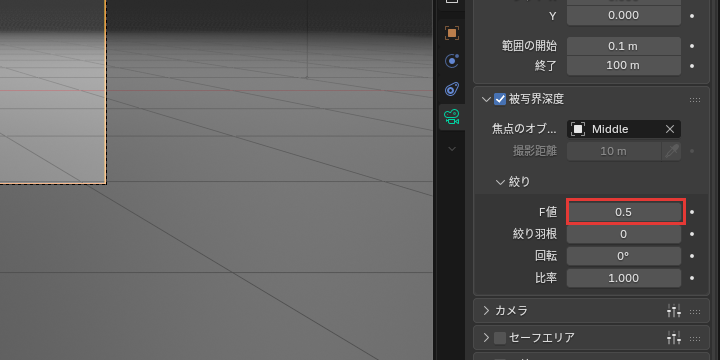Viewport: 720px width, 360px height.
Task: Click the セーフエリア panel title
Action: [x=542, y=338]
